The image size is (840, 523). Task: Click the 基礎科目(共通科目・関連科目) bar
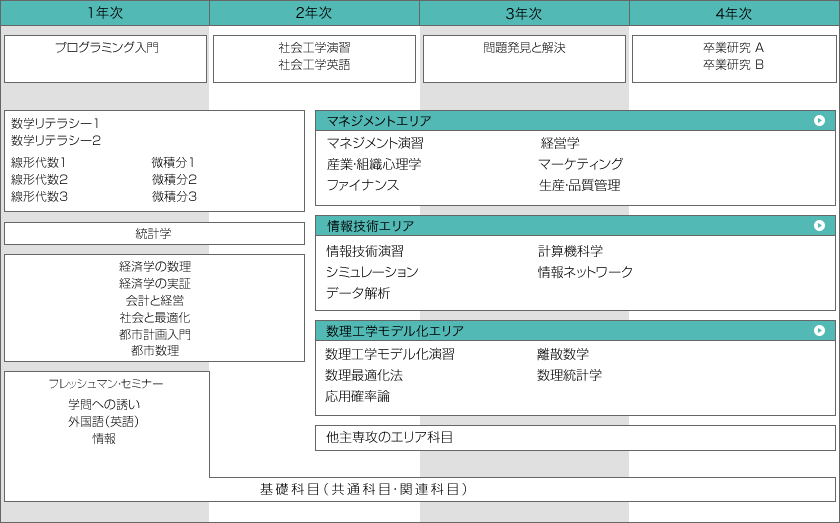(x=364, y=489)
